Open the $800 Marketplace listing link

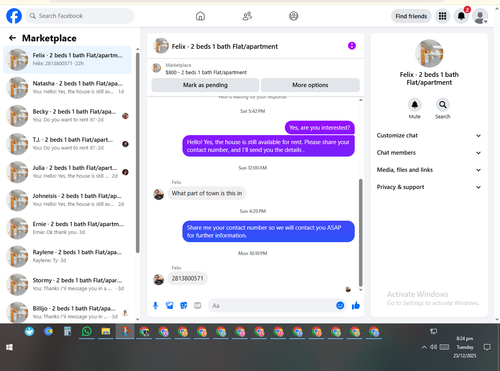click(206, 72)
